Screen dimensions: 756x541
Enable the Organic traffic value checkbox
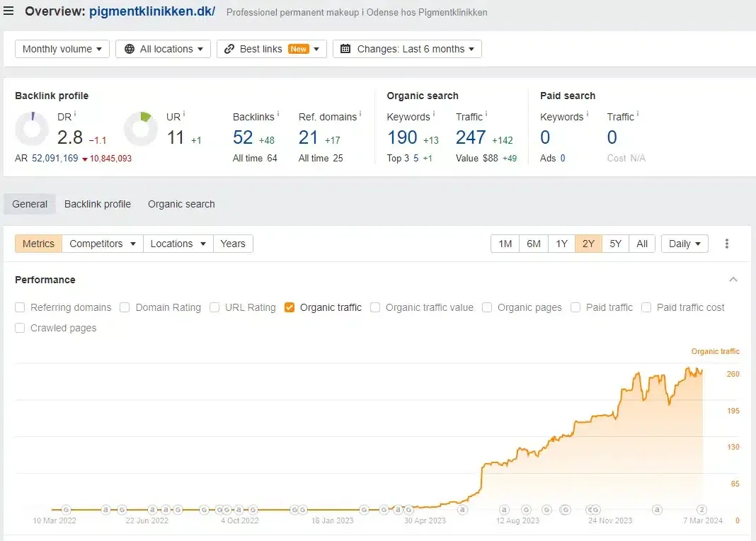pyautogui.click(x=375, y=307)
